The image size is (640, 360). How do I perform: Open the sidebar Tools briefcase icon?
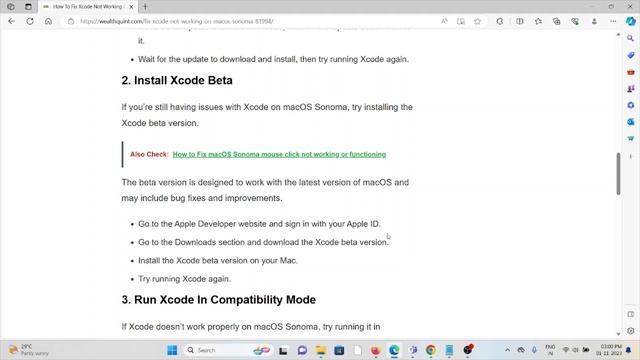click(631, 72)
